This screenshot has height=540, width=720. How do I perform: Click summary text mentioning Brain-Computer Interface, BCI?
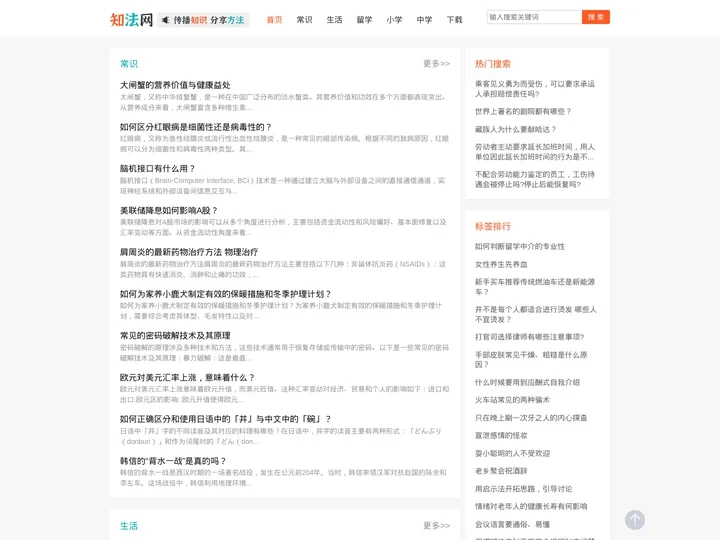coord(282,186)
